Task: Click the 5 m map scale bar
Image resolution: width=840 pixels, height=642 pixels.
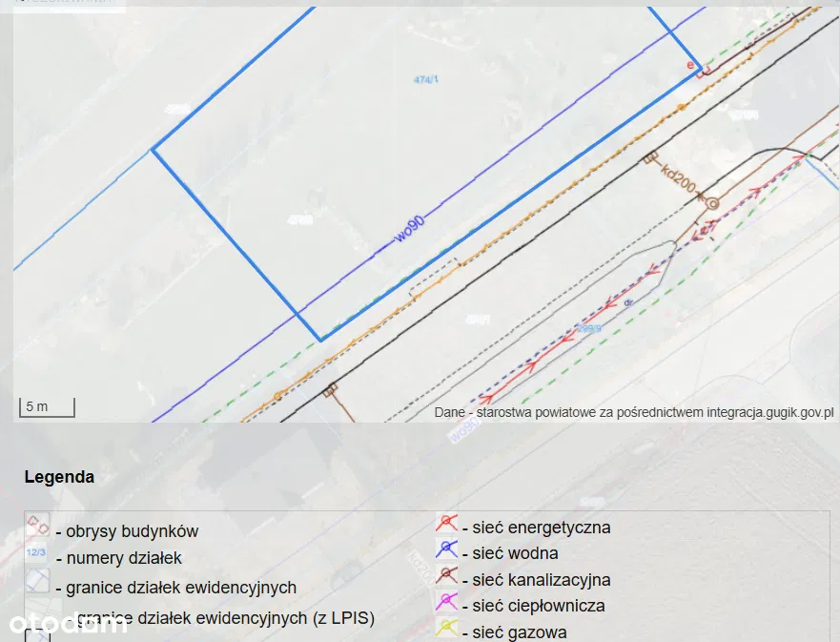Action: pos(47,407)
